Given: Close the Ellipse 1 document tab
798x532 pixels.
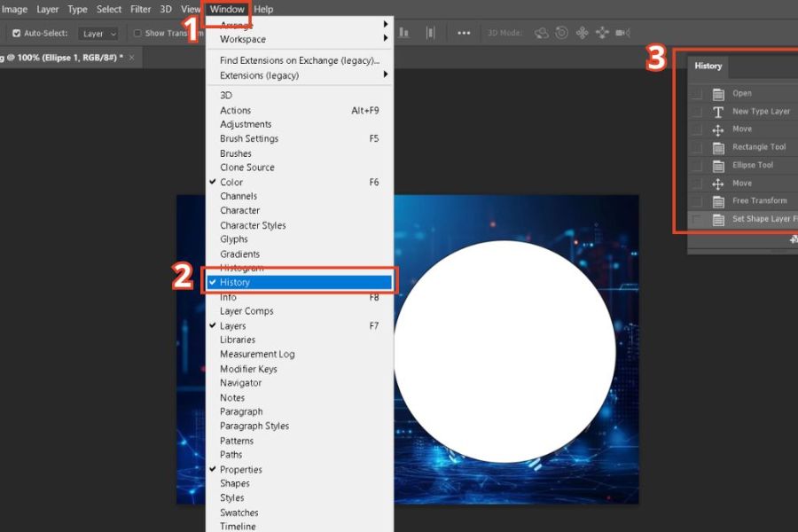Looking at the screenshot, I should pyautogui.click(x=132, y=57).
